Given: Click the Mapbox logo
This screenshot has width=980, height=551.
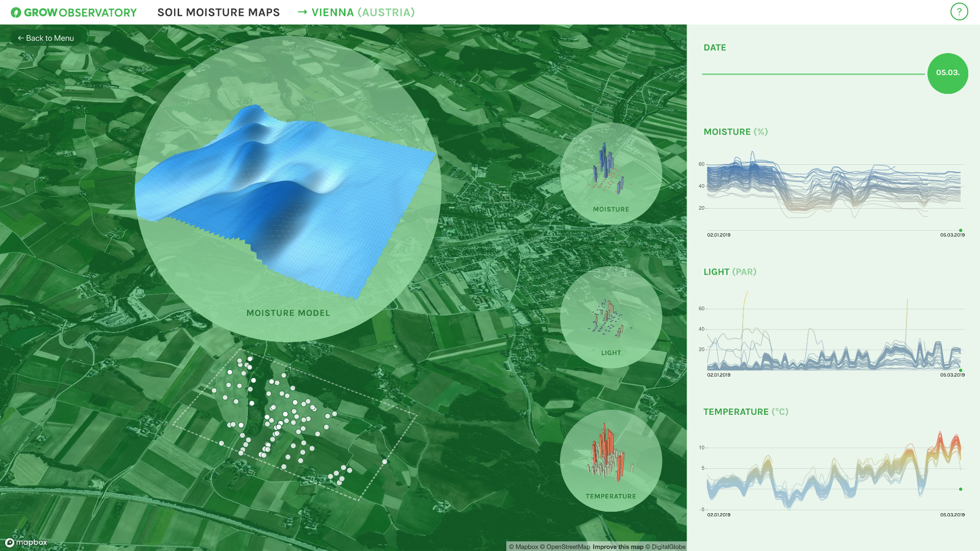Looking at the screenshot, I should pyautogui.click(x=27, y=542).
